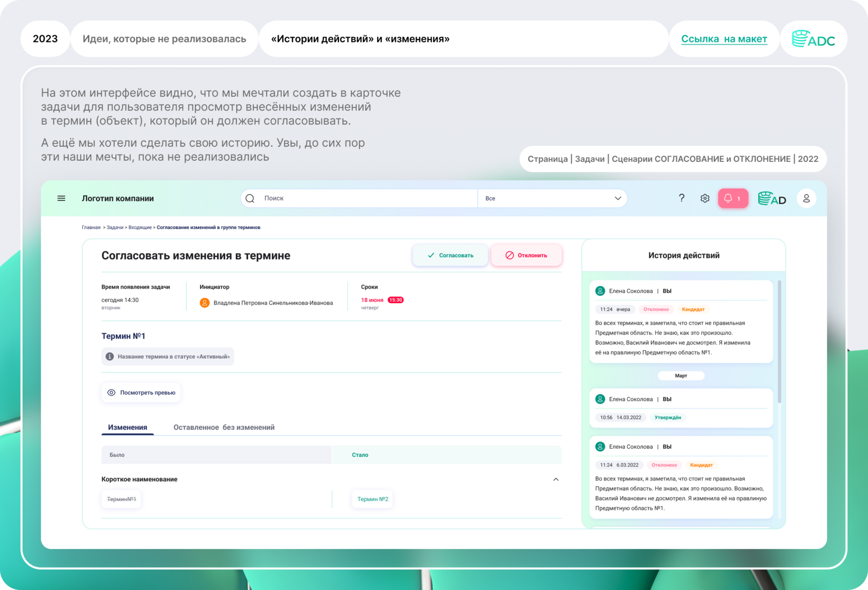Go to 'Задачи' breadcrumb
Viewport: 868px width, 590px height.
pyautogui.click(x=115, y=228)
